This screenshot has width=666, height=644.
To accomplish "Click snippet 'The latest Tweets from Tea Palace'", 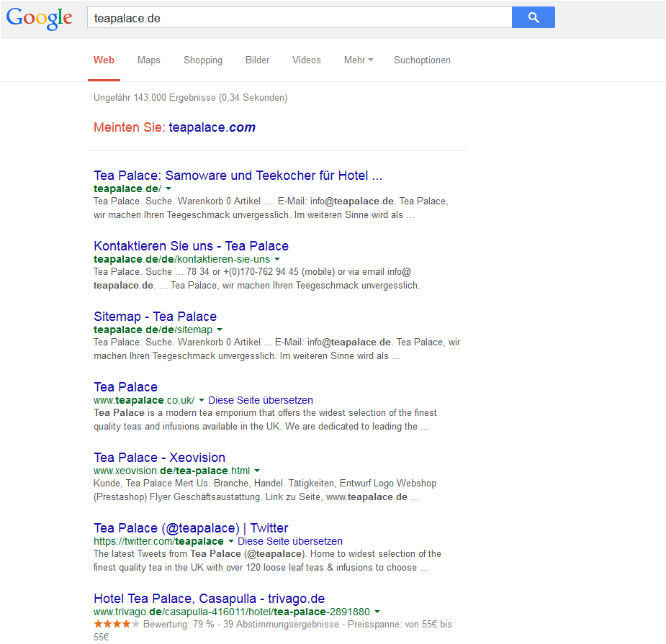I will pos(167,553).
